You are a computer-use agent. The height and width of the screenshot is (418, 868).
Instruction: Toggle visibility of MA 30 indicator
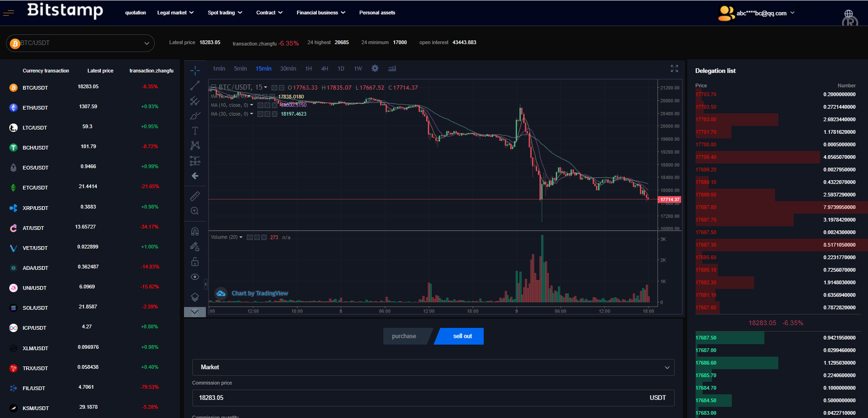click(261, 114)
